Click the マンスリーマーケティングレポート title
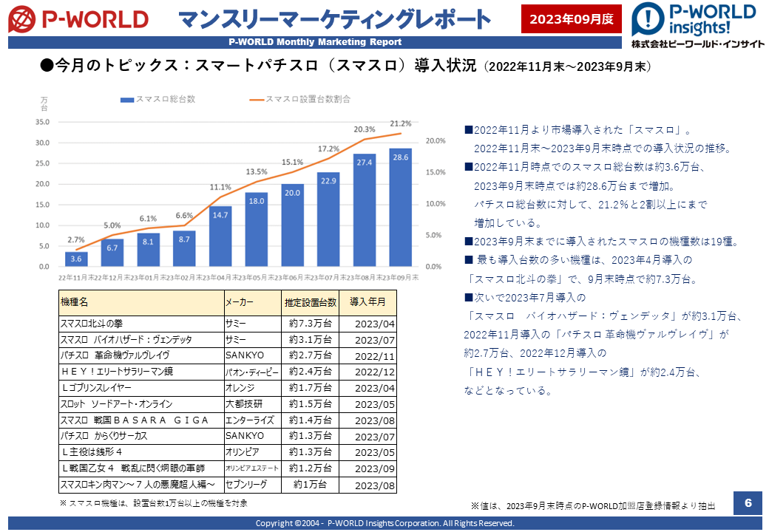 pyautogui.click(x=334, y=19)
